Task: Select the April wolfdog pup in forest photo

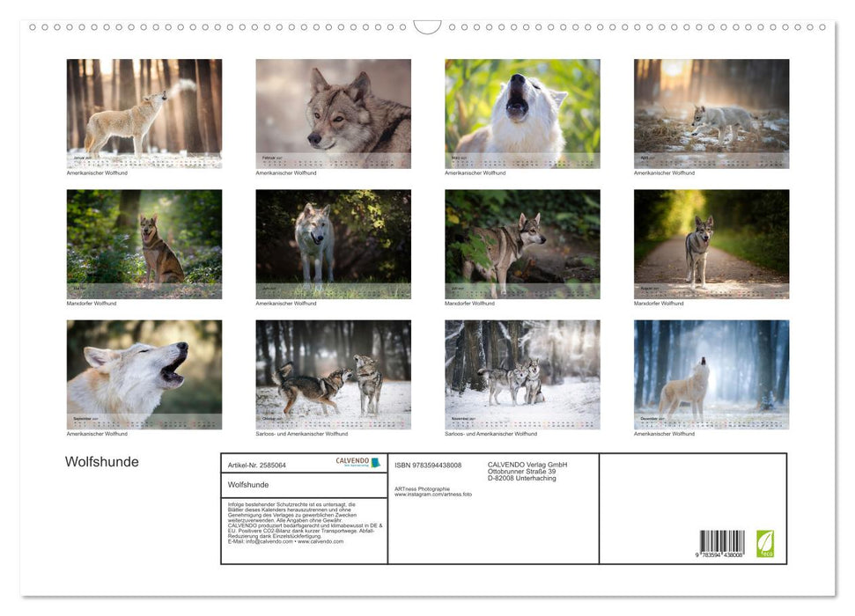Action: tap(711, 114)
